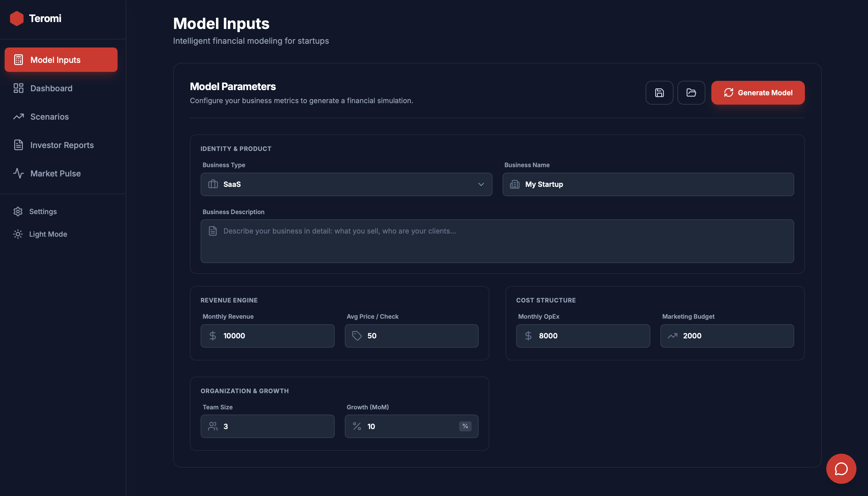
Task: Open the chat support bubble
Action: [x=840, y=468]
